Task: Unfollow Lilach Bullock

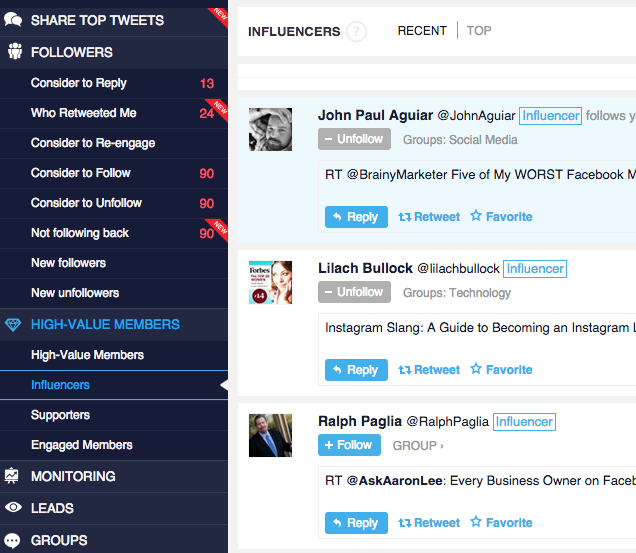Action: coord(355,292)
